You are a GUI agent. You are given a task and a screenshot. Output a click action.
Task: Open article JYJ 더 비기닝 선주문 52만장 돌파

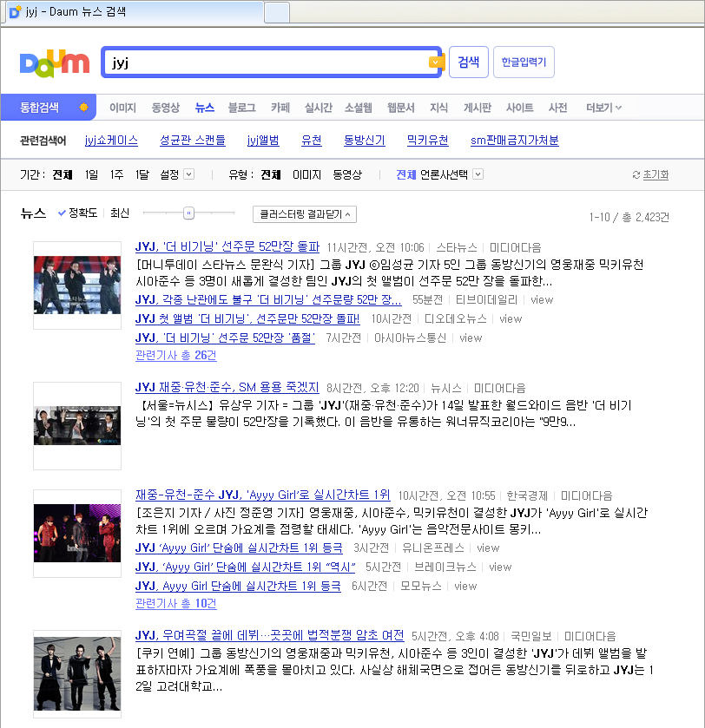pyautogui.click(x=227, y=246)
